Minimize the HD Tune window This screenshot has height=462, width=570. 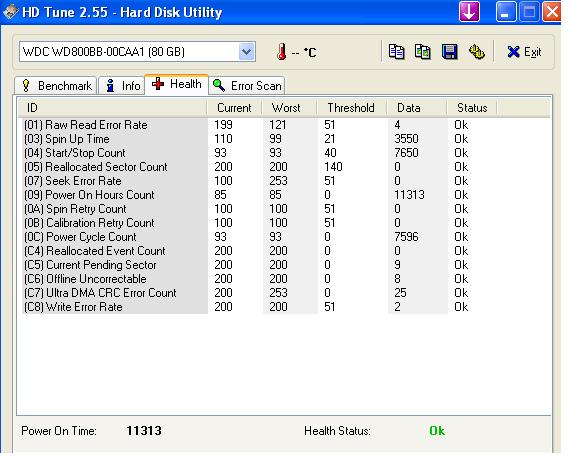coord(506,11)
